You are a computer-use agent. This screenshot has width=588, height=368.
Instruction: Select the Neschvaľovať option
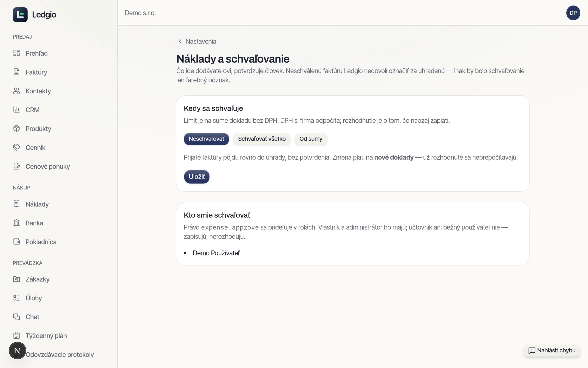(206, 139)
